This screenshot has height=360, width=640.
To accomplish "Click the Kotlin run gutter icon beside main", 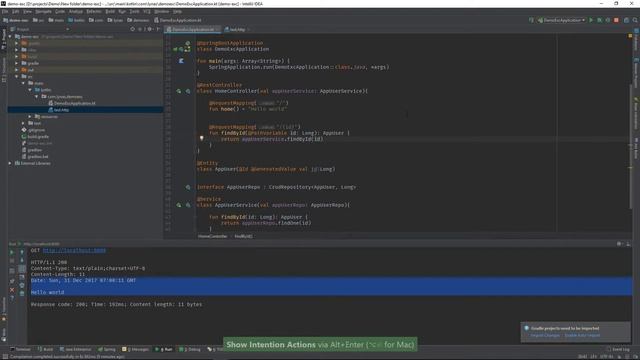I will point(181,61).
